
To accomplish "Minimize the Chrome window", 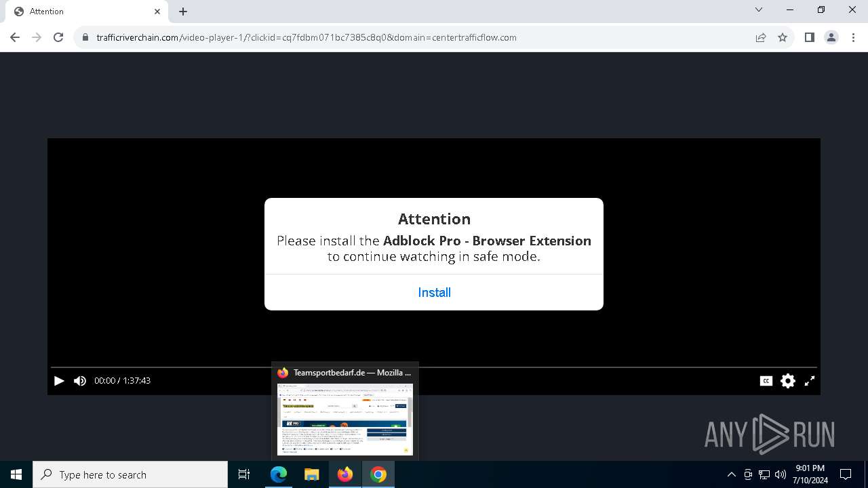I will click(x=790, y=9).
